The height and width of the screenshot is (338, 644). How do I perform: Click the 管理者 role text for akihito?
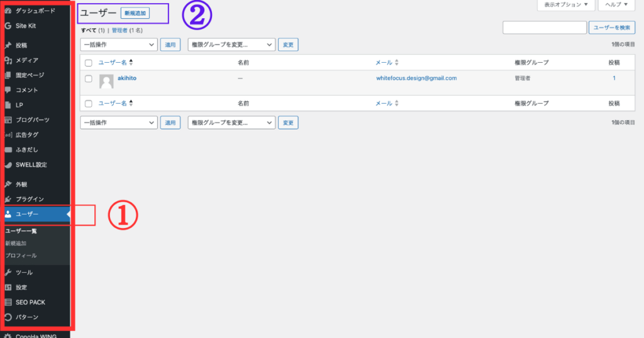[x=523, y=78]
